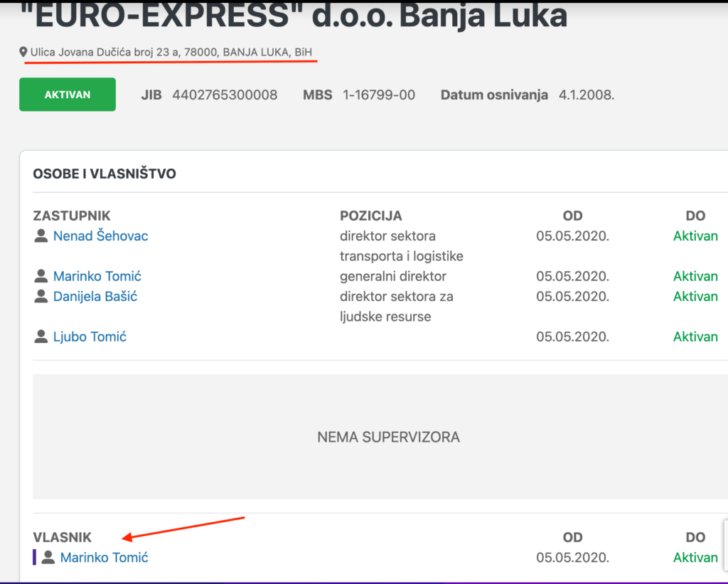Screen dimensions: 728x584
Task: Open Danijela Bašić's profile link
Action: click(x=95, y=297)
